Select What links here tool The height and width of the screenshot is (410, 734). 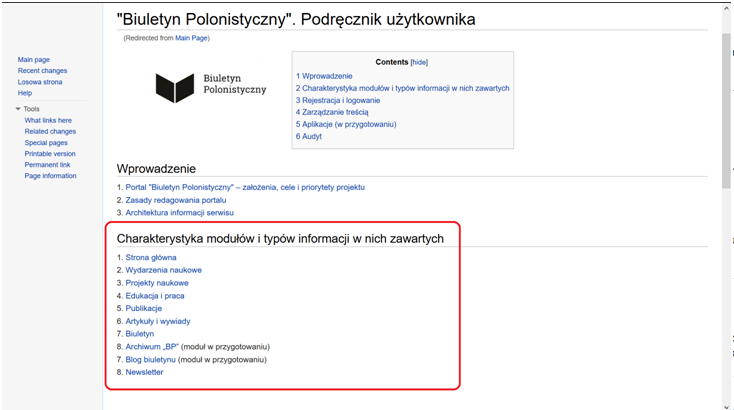click(48, 120)
